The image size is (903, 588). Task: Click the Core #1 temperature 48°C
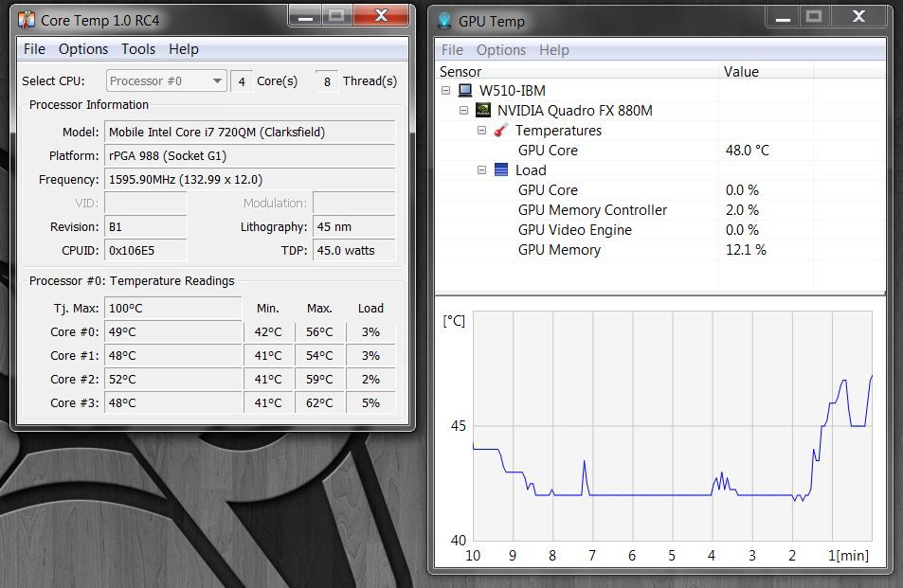pyautogui.click(x=172, y=356)
